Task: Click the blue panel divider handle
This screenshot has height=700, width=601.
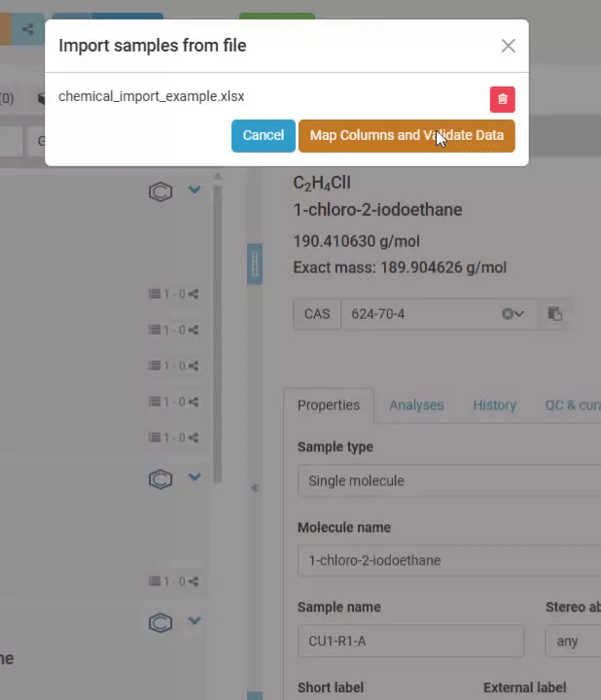Action: [255, 264]
